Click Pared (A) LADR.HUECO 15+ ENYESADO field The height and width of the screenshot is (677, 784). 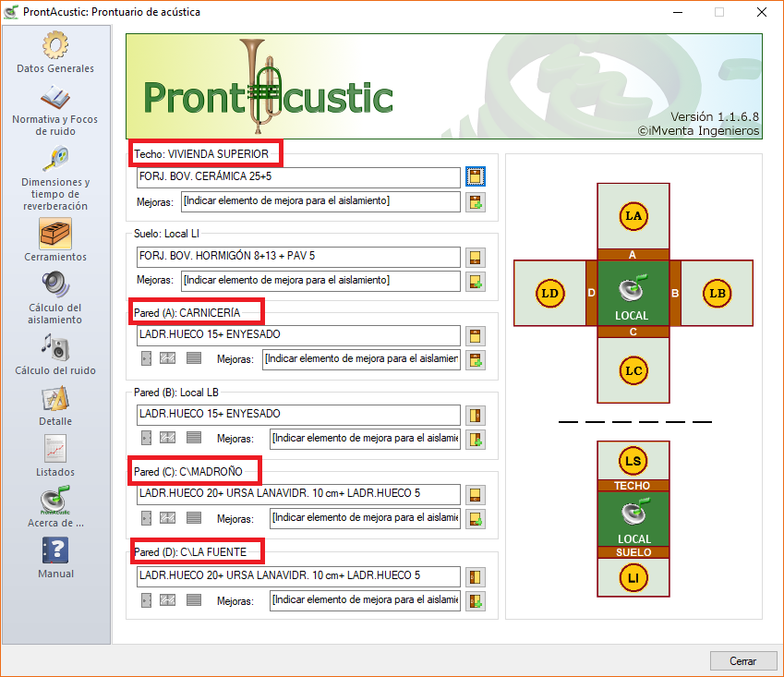[x=298, y=335]
